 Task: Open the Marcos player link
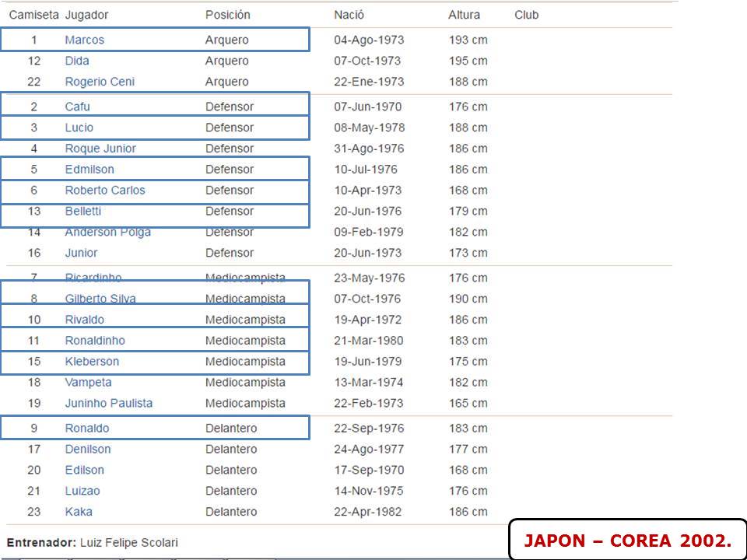pos(84,40)
